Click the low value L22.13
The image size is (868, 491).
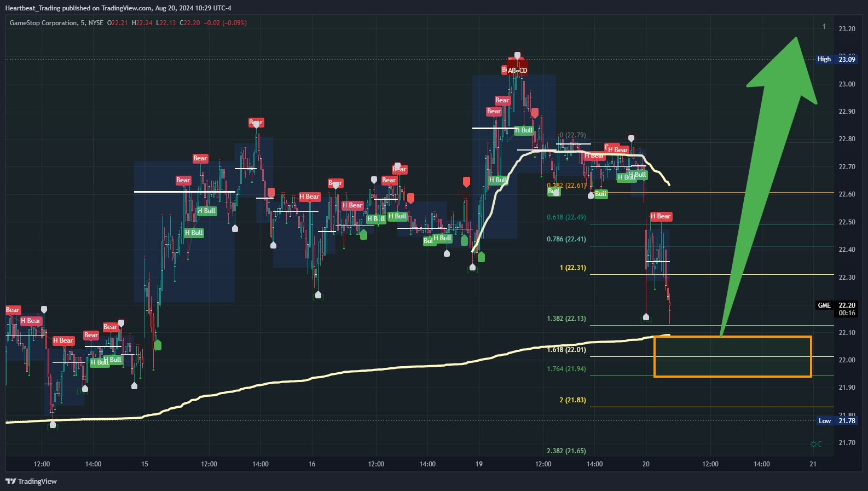pos(166,23)
